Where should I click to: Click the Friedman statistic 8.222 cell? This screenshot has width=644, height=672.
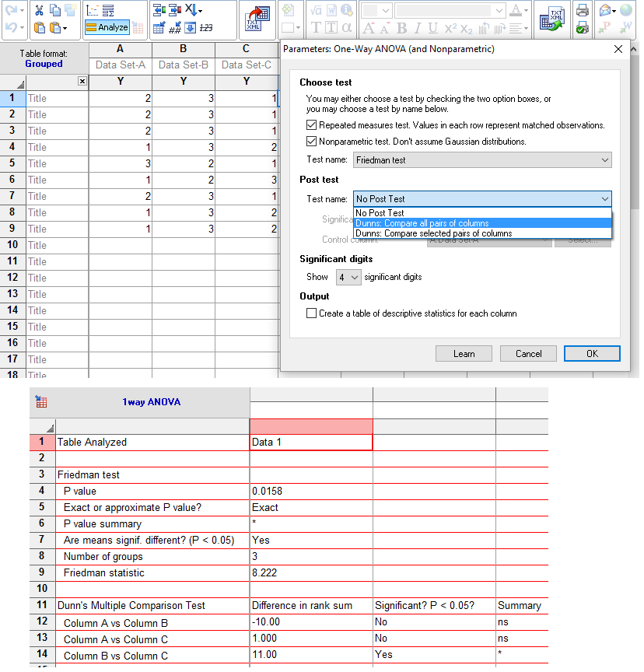pos(311,573)
